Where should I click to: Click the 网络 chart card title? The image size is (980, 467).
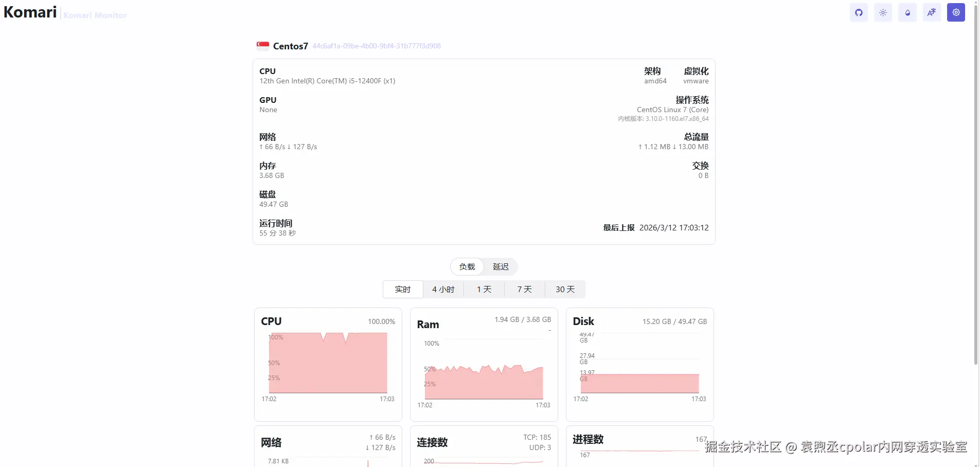[x=271, y=442]
